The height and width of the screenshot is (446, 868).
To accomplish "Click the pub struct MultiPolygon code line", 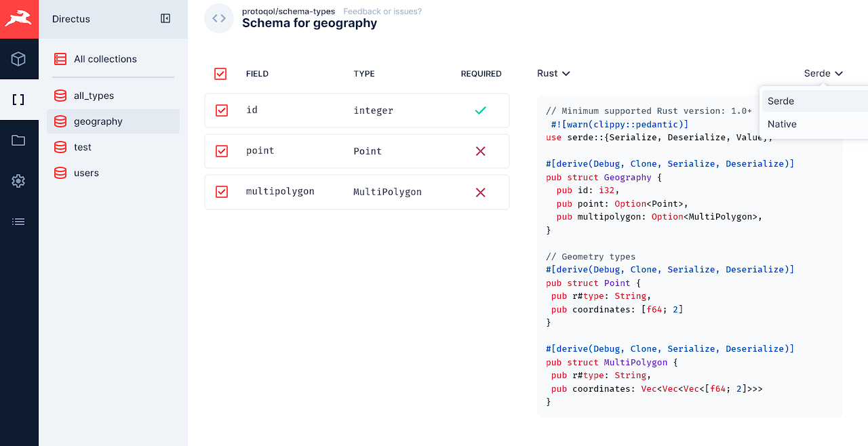I will 612,362.
